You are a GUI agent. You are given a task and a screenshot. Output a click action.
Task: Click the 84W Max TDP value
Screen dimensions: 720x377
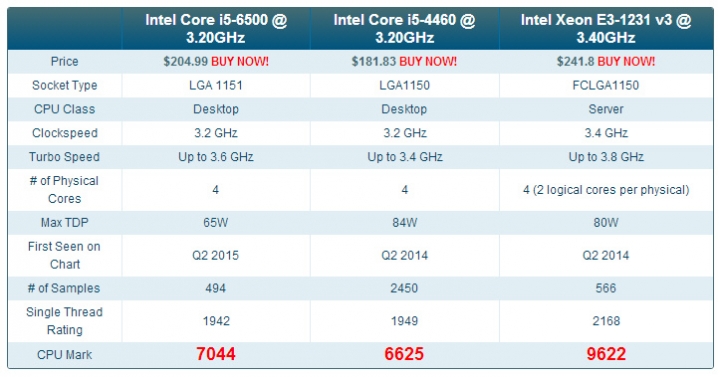pos(405,223)
